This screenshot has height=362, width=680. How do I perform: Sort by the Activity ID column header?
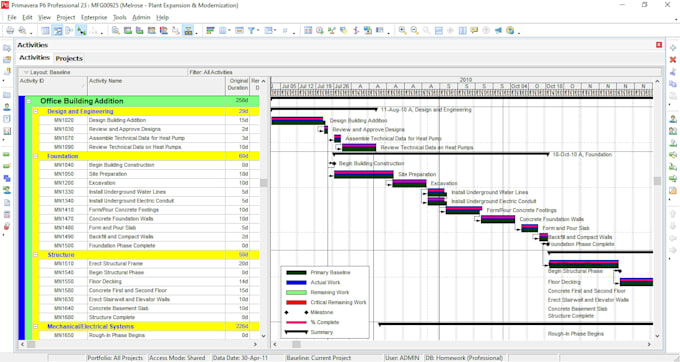(x=52, y=86)
